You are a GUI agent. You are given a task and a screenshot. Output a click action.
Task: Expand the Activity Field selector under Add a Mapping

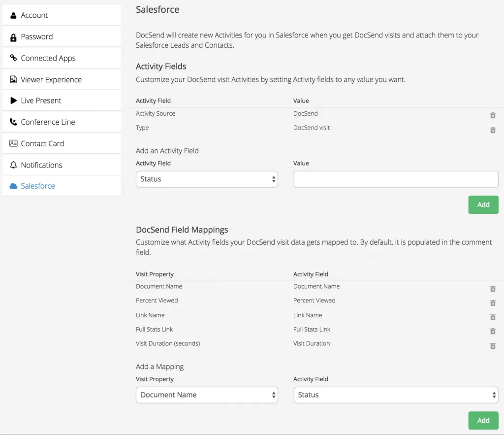pyautogui.click(x=396, y=395)
